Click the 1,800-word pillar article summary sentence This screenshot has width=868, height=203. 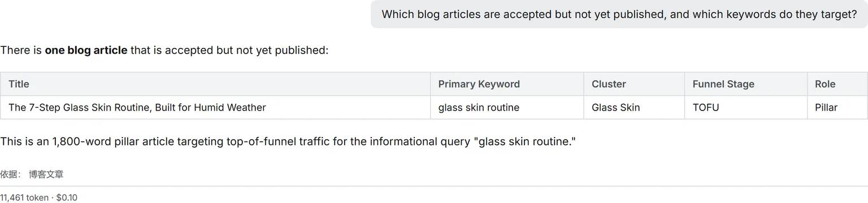(x=288, y=142)
